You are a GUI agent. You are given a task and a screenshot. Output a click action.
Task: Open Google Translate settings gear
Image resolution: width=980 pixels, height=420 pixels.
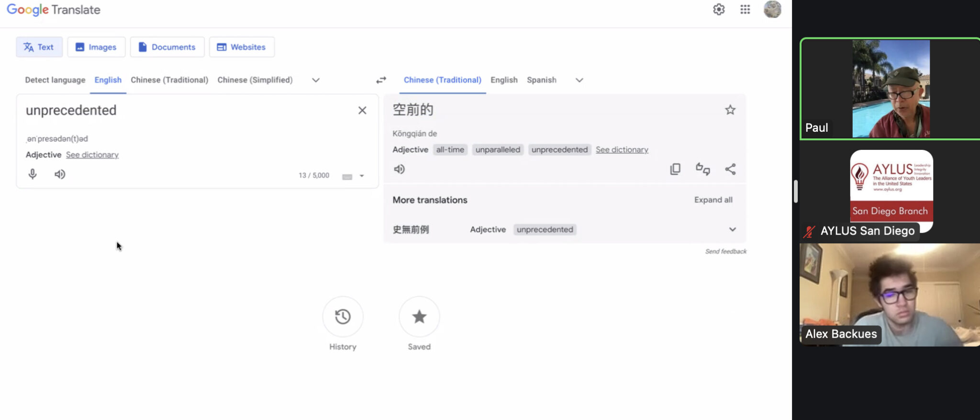point(719,10)
